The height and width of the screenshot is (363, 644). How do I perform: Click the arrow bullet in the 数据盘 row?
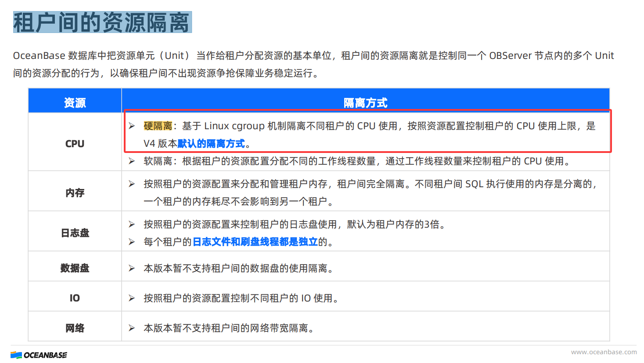click(x=132, y=269)
